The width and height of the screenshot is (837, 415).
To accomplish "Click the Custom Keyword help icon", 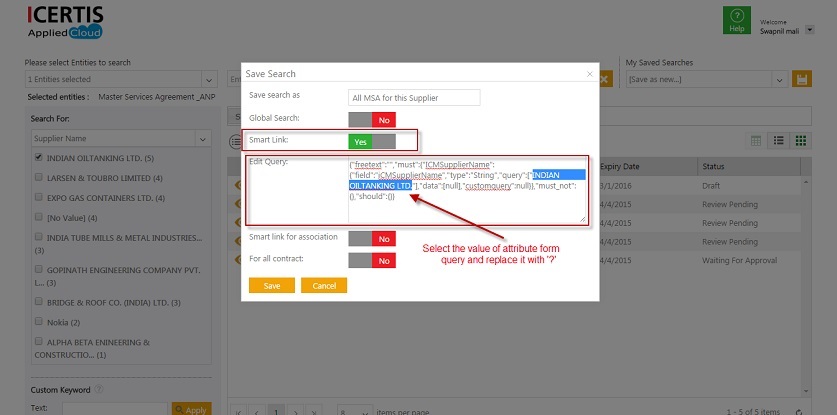I will (x=98, y=389).
